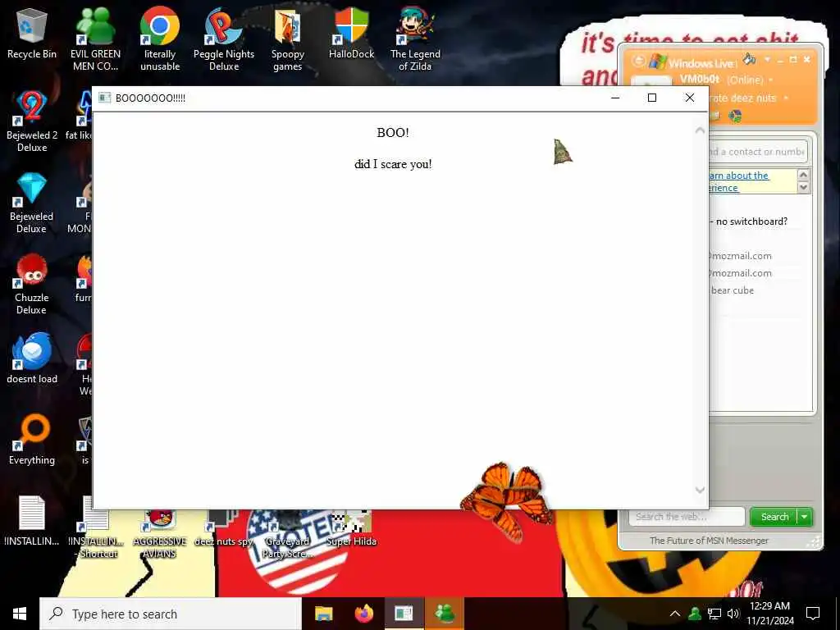The width and height of the screenshot is (840, 630).
Task: Open Messenger show-menu arrow in title bar
Action: (767, 59)
